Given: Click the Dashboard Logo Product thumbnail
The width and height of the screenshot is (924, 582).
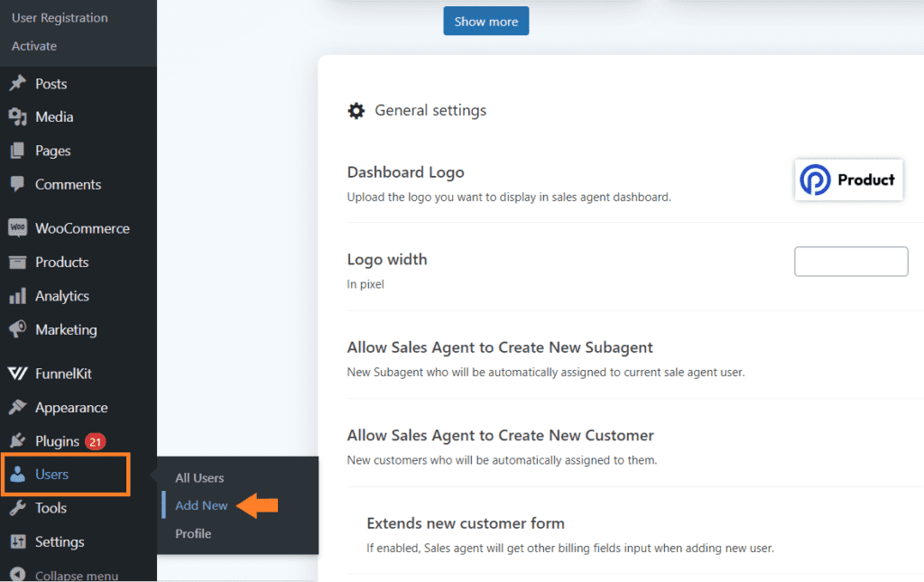Looking at the screenshot, I should point(848,180).
